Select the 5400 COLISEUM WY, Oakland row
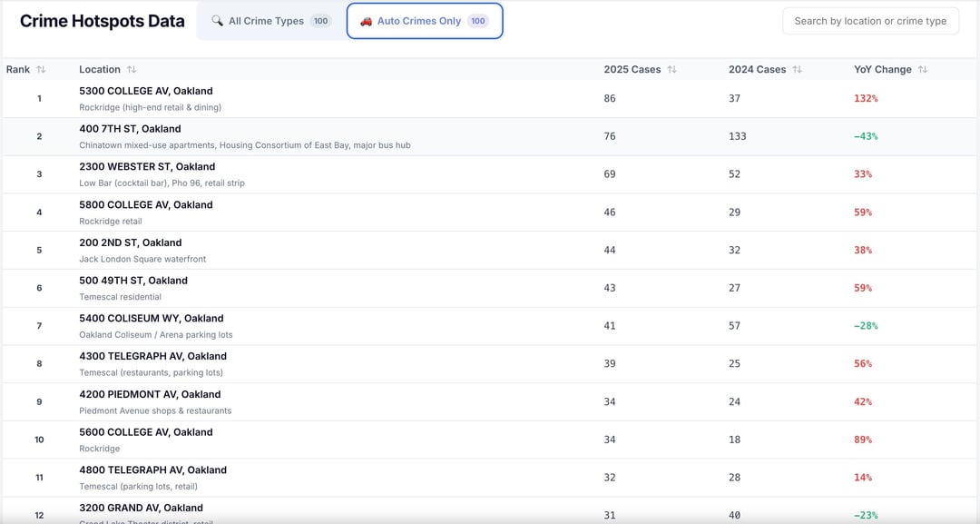Screen dimensions: 980x524 tap(151, 319)
